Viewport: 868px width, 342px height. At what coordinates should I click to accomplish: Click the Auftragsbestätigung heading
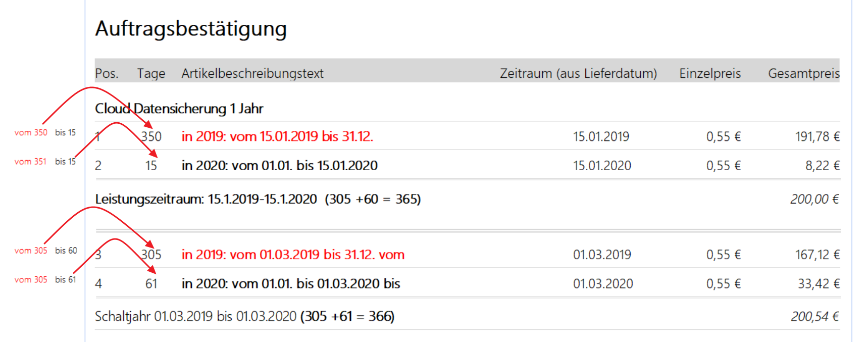[191, 29]
